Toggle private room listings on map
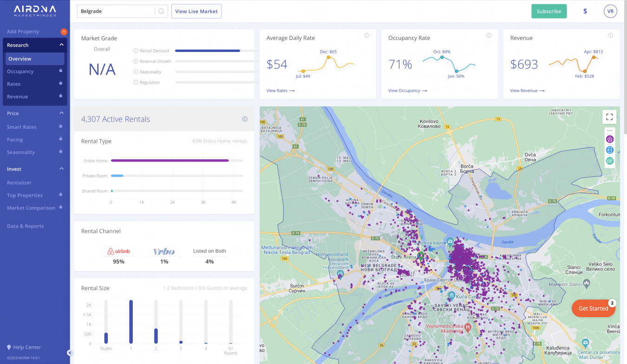Screen dimensions: 627x364 tap(609, 150)
